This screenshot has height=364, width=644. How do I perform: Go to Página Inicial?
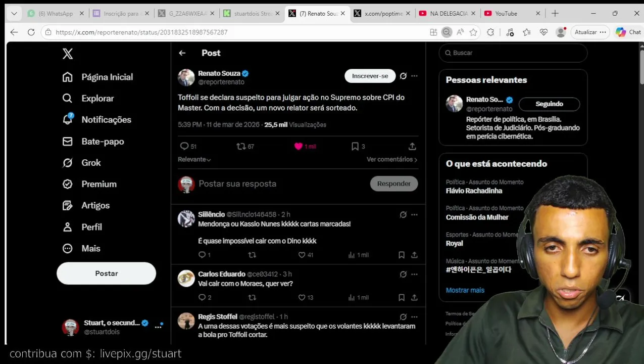(x=97, y=77)
